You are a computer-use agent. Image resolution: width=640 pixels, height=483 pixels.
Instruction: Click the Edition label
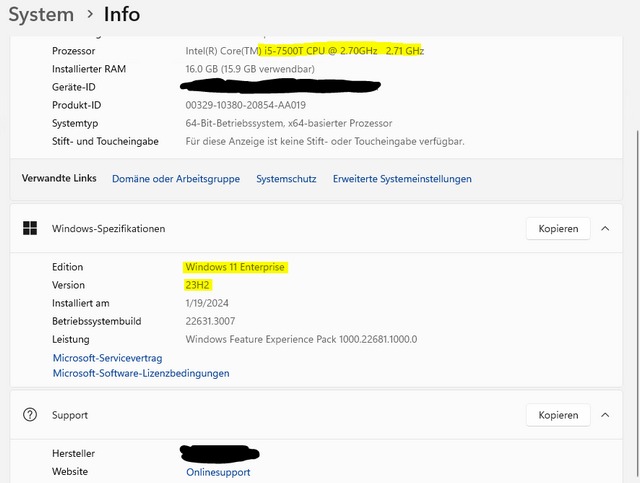[x=67, y=267]
